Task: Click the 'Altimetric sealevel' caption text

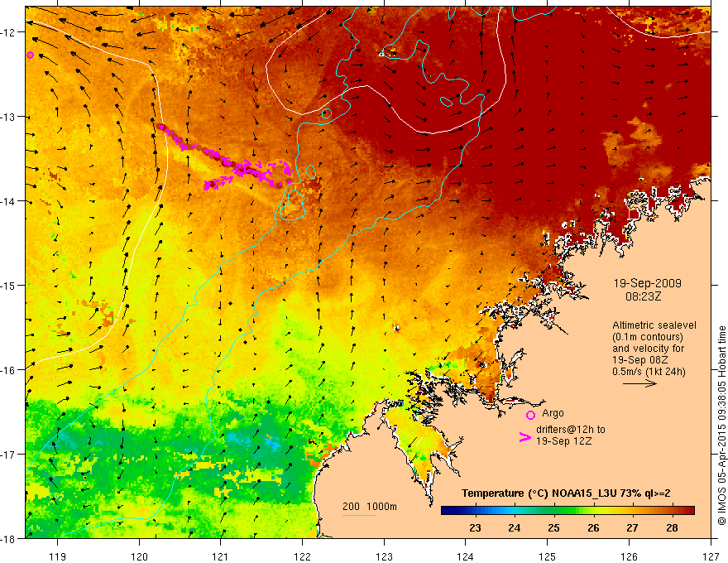Action: [x=654, y=325]
